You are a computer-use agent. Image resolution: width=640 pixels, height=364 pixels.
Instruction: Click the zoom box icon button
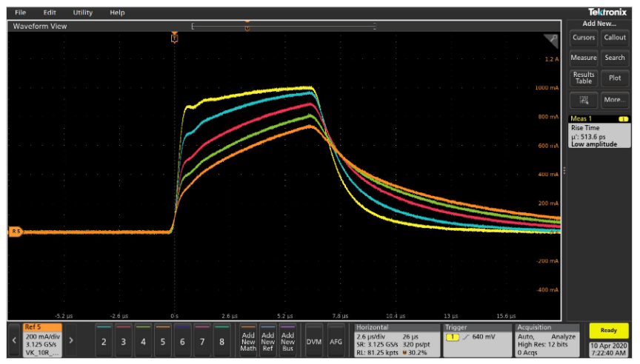[x=584, y=99]
